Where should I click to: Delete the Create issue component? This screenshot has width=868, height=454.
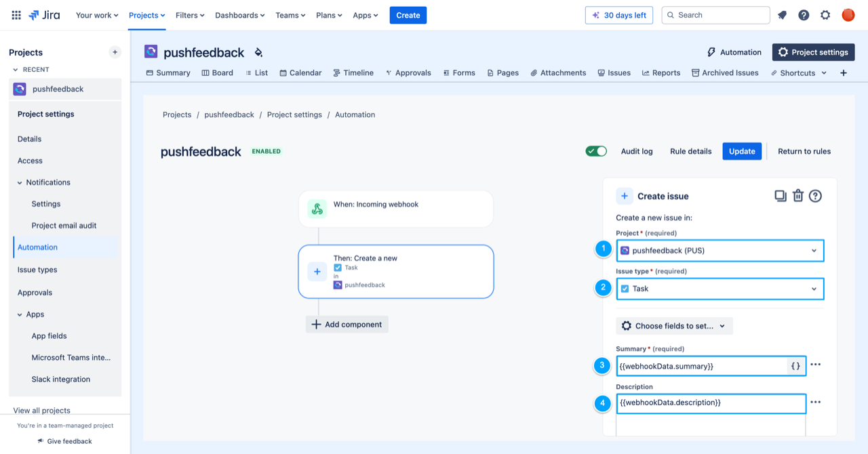(x=798, y=196)
